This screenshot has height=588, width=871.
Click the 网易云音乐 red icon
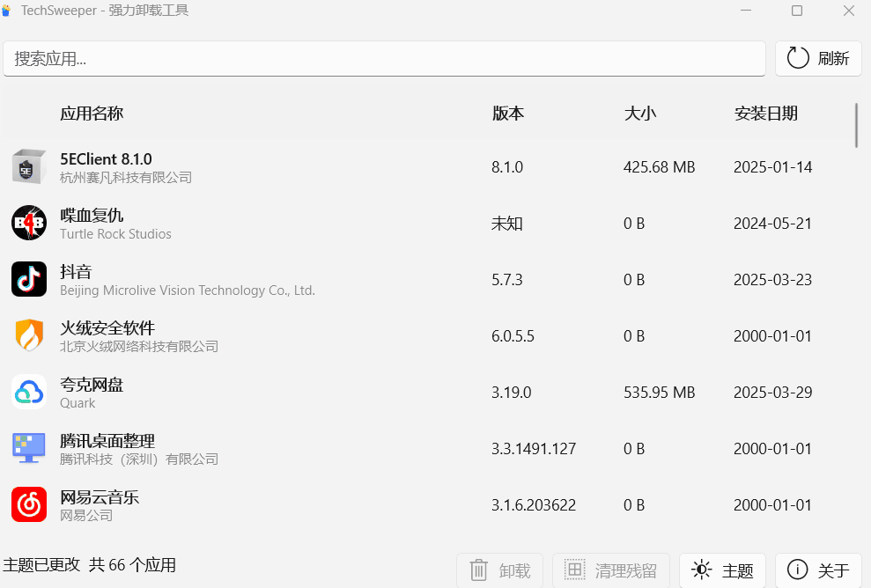[x=29, y=504]
